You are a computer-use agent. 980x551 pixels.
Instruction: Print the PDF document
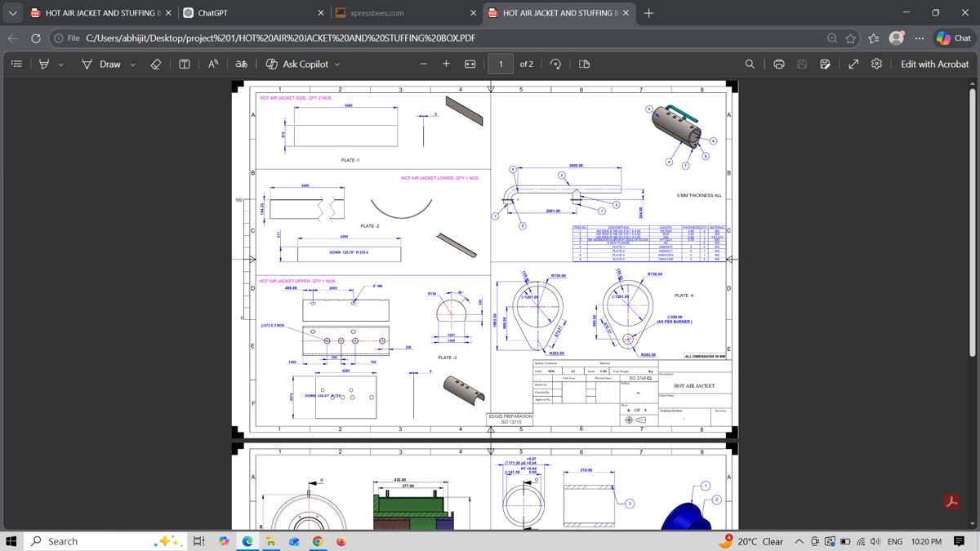[779, 64]
